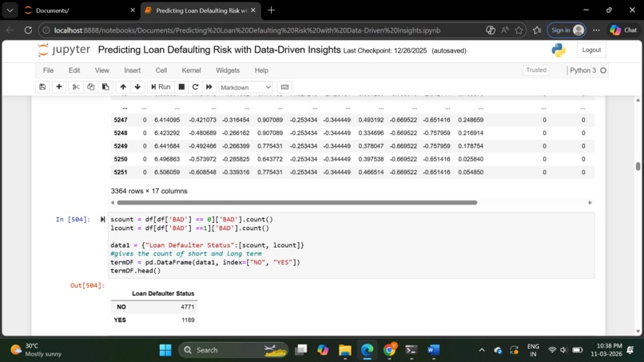Image resolution: width=644 pixels, height=362 pixels.
Task: Open the favorites list icon
Action: [x=537, y=30]
